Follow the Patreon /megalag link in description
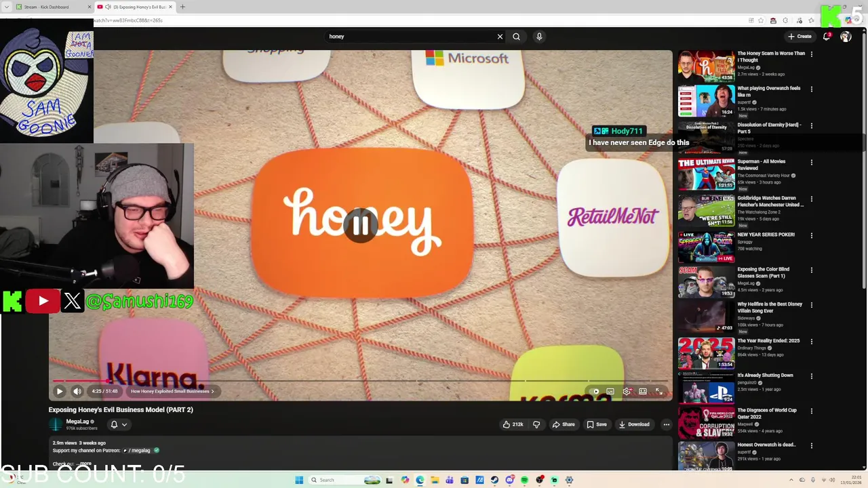The height and width of the screenshot is (488, 868). tap(136, 450)
